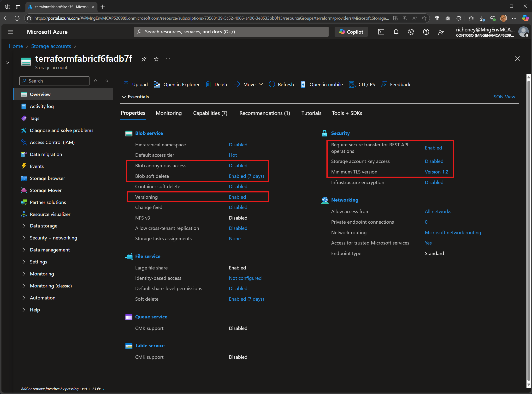Delete the storage account
Screen dimensions: 532x394
tap(217, 84)
